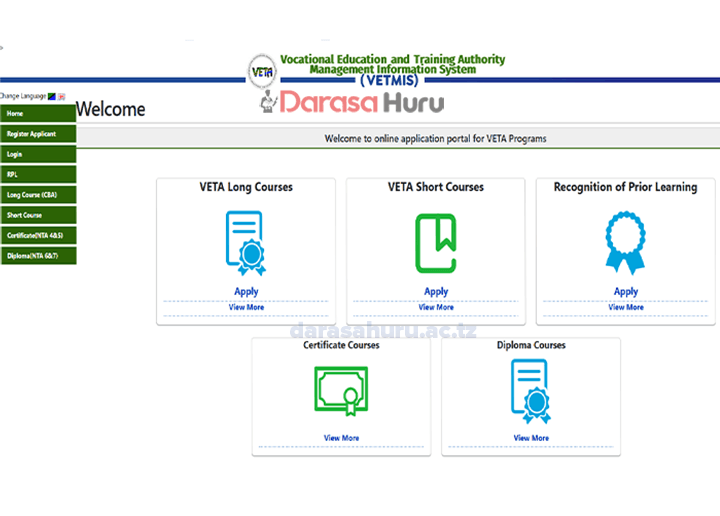Click the 'VETA Short Courses' card title
This screenshot has width=720, height=516.
[436, 187]
